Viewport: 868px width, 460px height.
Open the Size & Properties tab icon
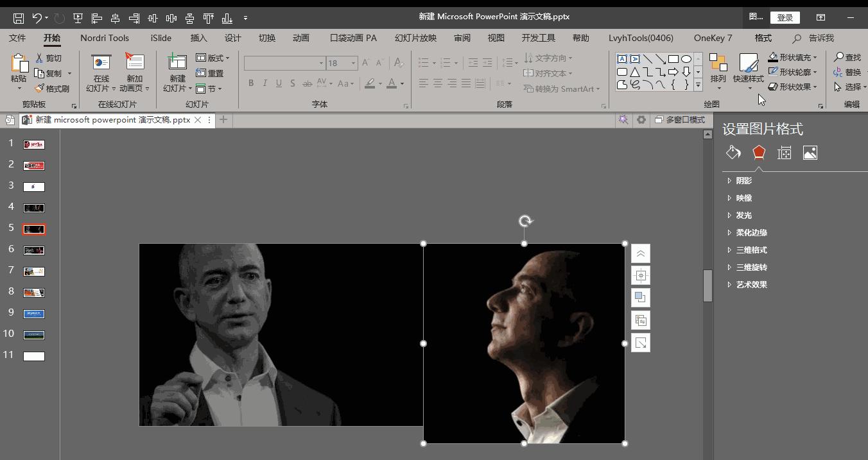click(x=784, y=153)
